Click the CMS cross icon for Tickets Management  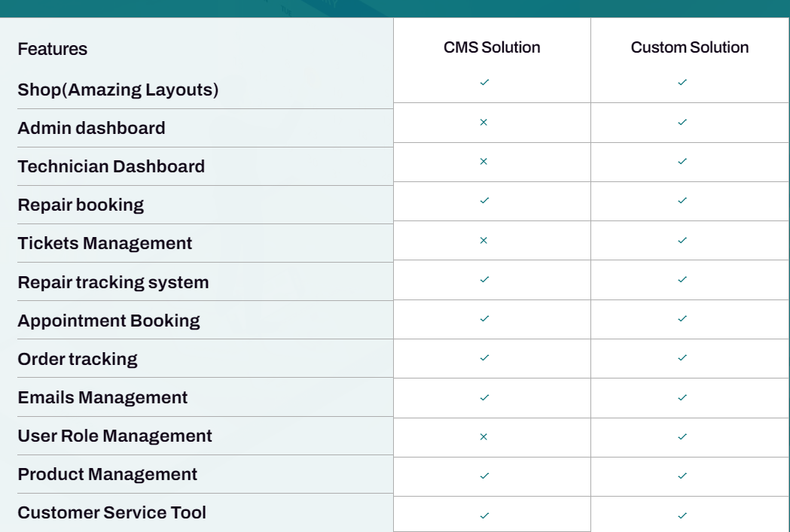483,240
